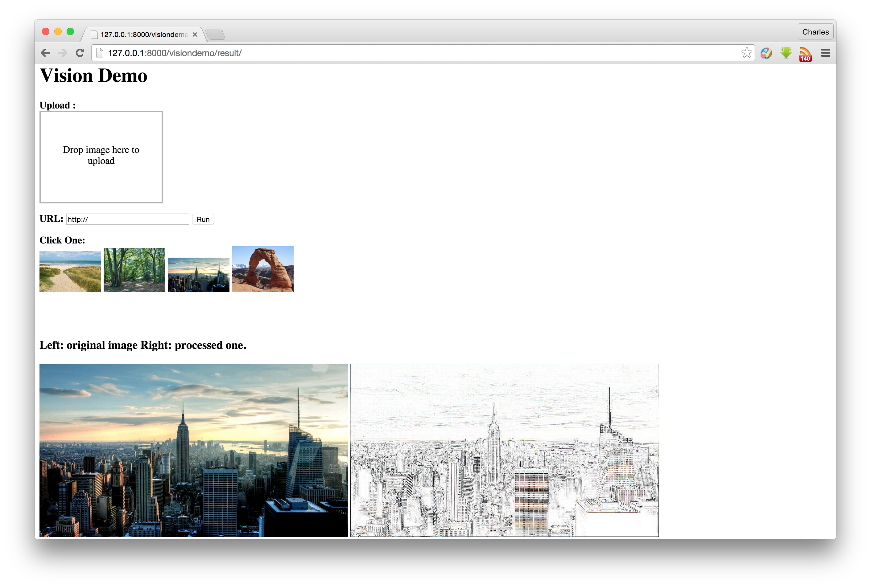Bookmark the page with the star icon
Image resolution: width=871 pixels, height=588 pixels.
coord(746,53)
